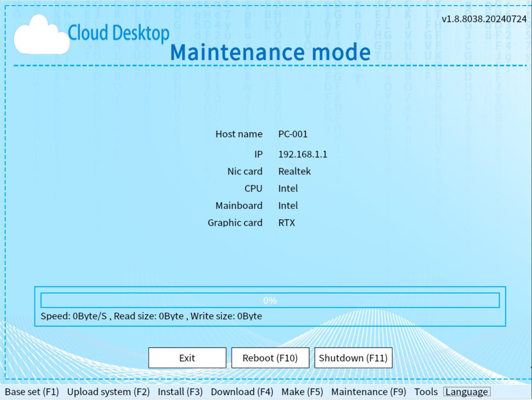
Task: Click the Nic card value Realtek
Action: 295,171
